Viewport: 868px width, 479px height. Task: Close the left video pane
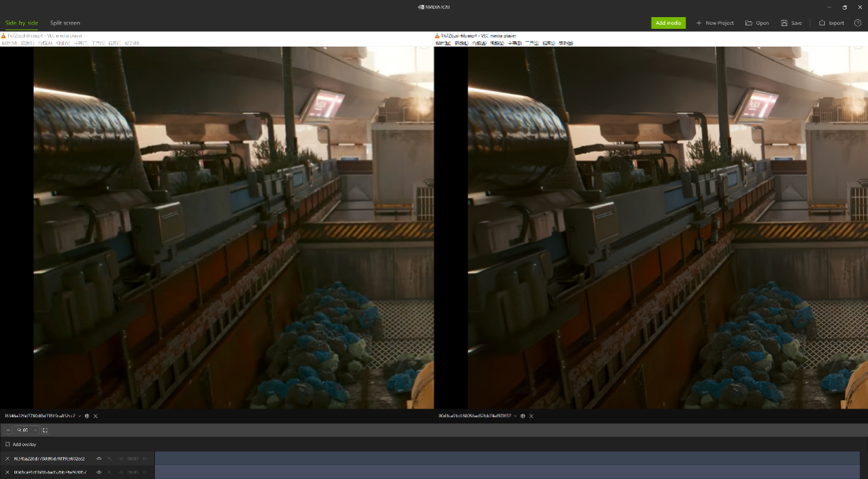coord(96,416)
